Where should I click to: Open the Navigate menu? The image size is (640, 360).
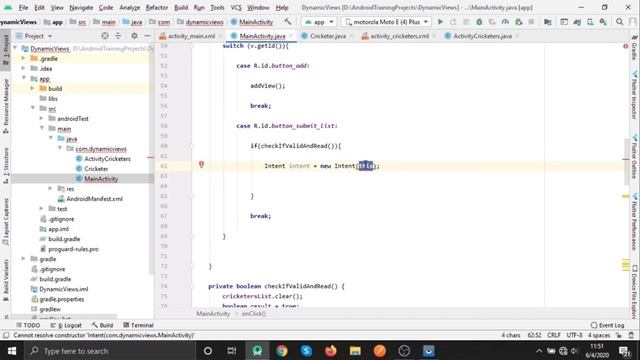(x=81, y=7)
